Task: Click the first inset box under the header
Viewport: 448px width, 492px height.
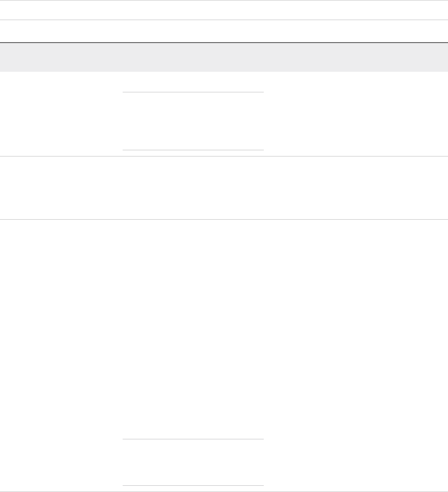Action: tap(193, 121)
